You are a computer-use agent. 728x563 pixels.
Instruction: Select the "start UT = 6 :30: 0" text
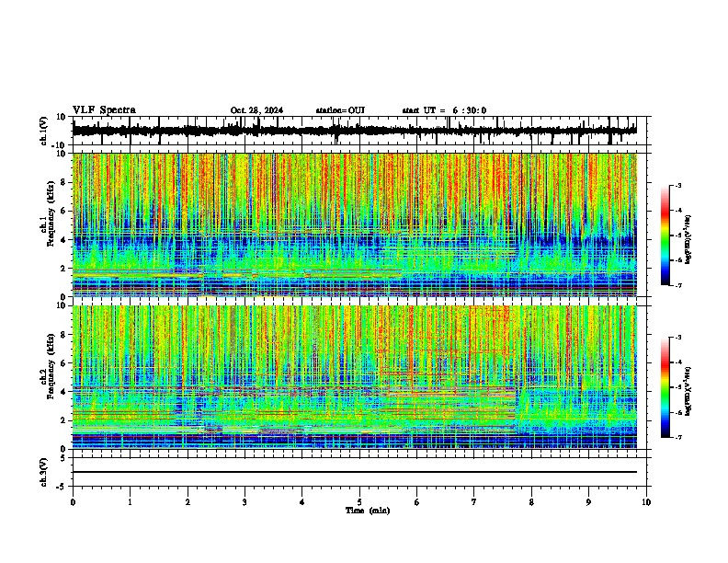[x=444, y=110]
